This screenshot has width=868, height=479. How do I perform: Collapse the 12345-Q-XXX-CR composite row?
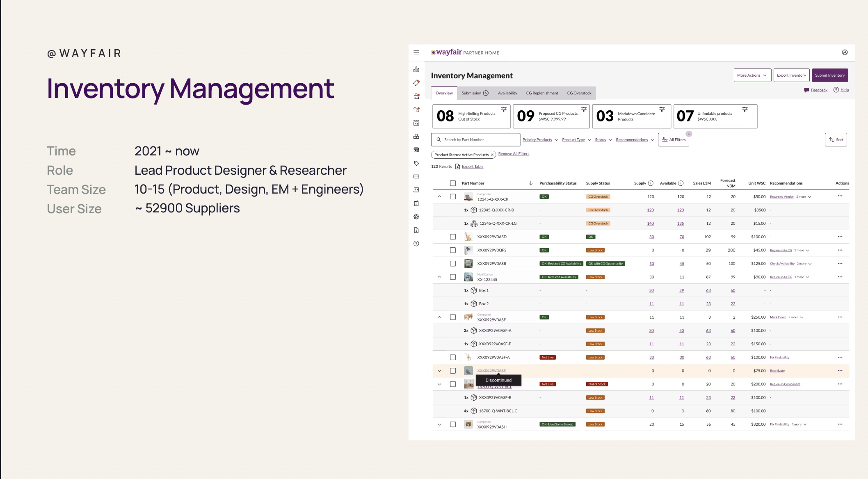(x=439, y=196)
